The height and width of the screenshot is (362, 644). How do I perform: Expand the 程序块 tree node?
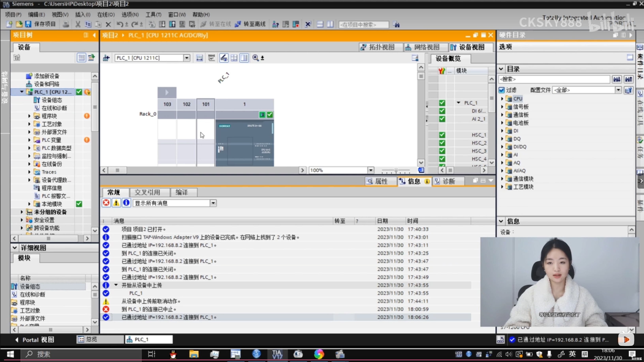(29, 116)
